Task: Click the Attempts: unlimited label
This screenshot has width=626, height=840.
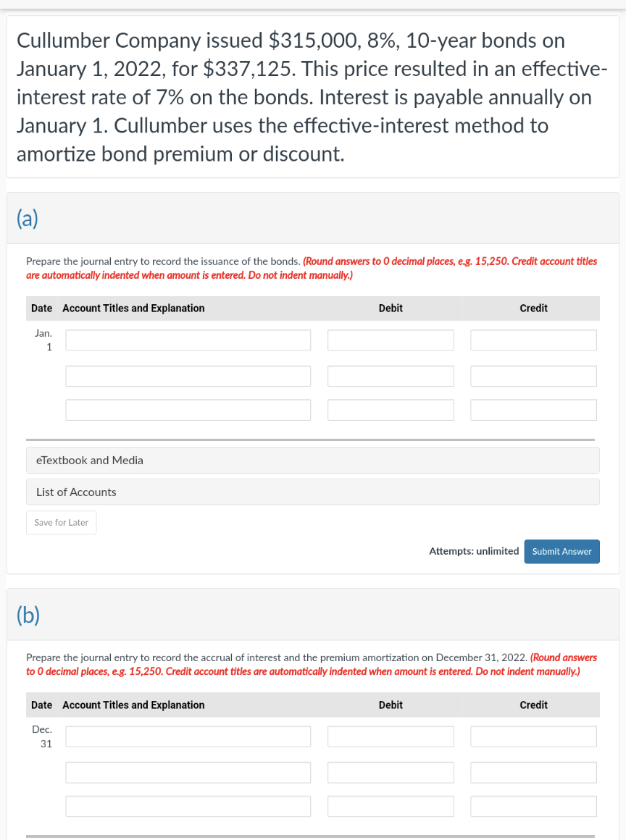Action: 474,551
